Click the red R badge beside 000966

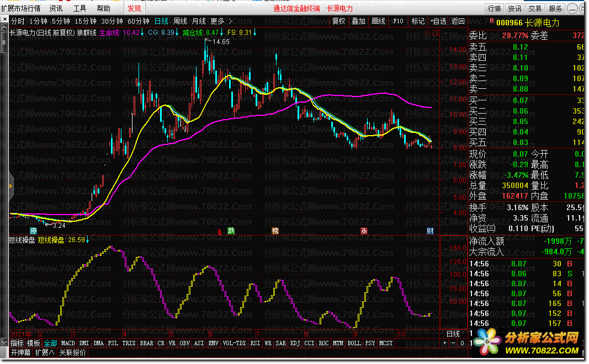(492, 21)
